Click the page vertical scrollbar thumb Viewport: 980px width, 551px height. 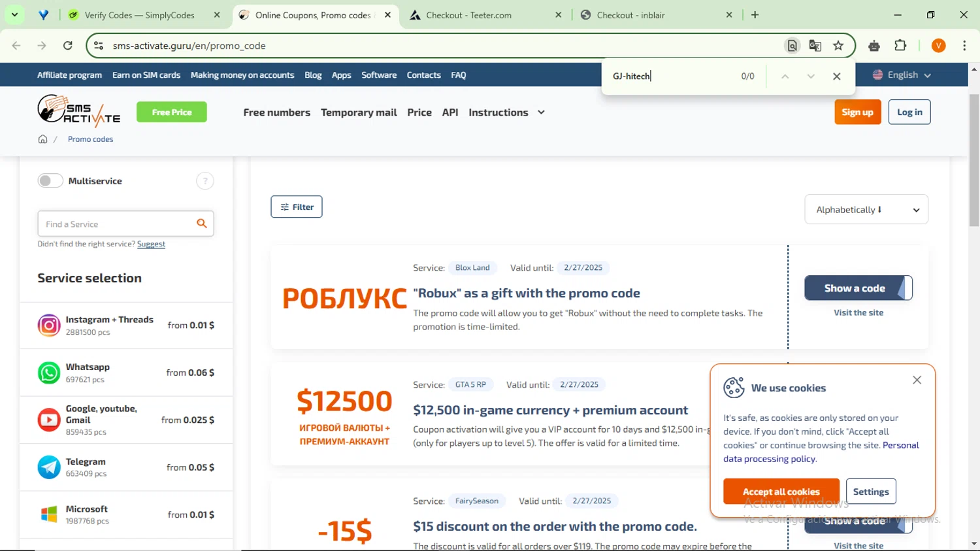click(x=974, y=160)
